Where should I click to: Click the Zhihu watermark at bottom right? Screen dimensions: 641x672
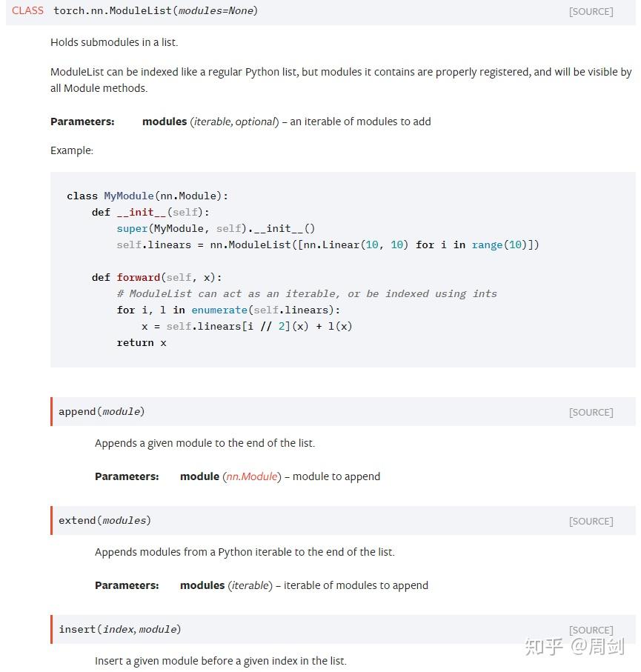574,647
